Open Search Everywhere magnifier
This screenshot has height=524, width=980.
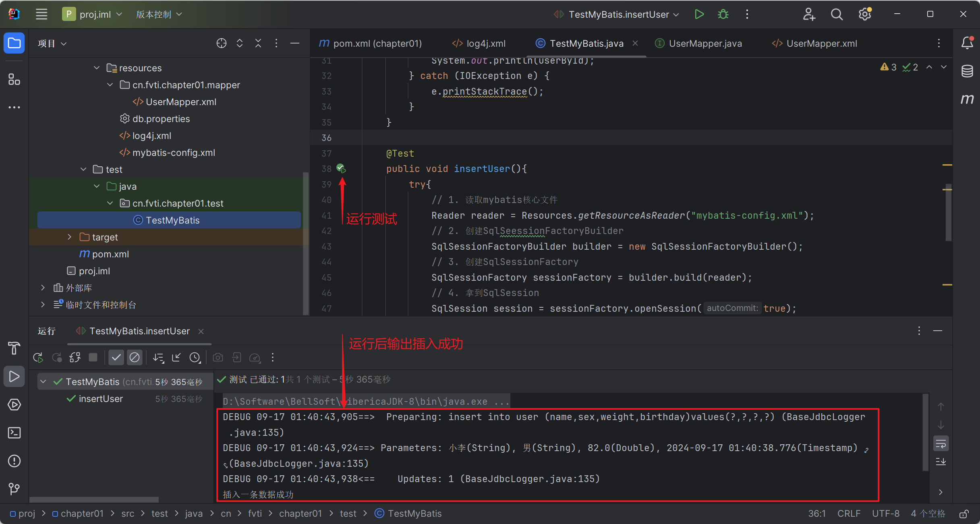(837, 14)
